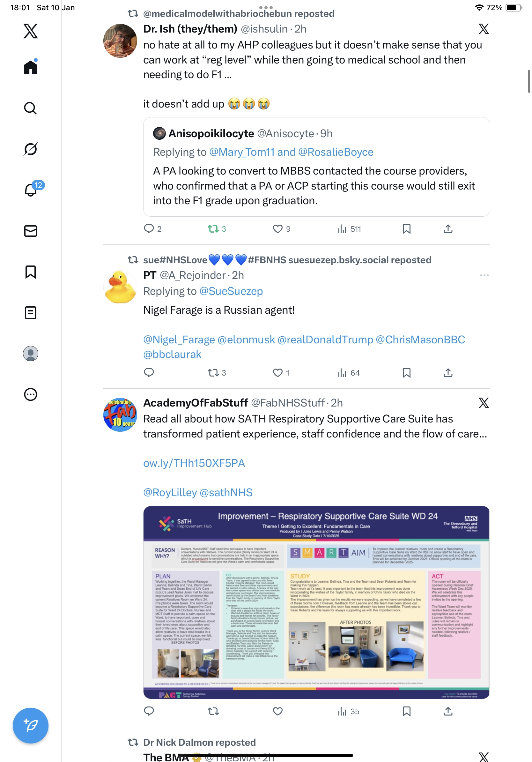The width and height of the screenshot is (532, 762).
Task: Open the X logo in sidebar
Action: click(31, 31)
